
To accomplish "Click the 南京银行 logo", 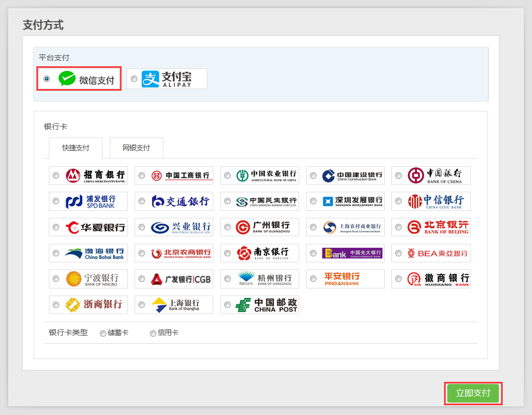I will pos(263,253).
